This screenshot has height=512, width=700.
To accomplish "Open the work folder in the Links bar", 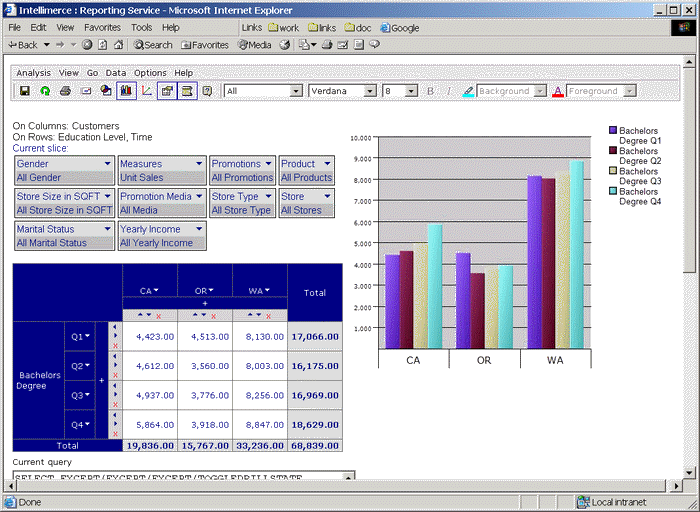I will pyautogui.click(x=283, y=28).
